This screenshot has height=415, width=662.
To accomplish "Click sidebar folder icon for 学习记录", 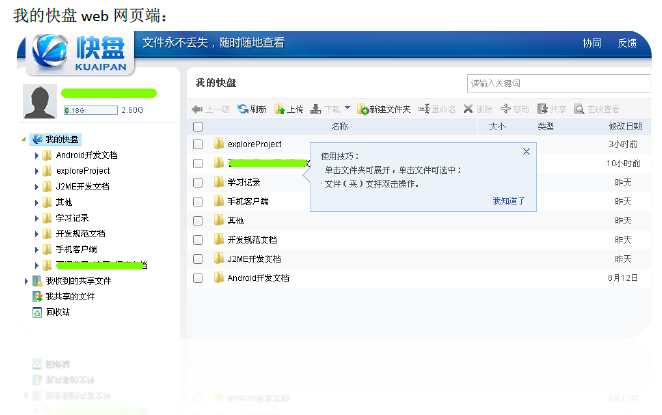I will click(x=47, y=218).
